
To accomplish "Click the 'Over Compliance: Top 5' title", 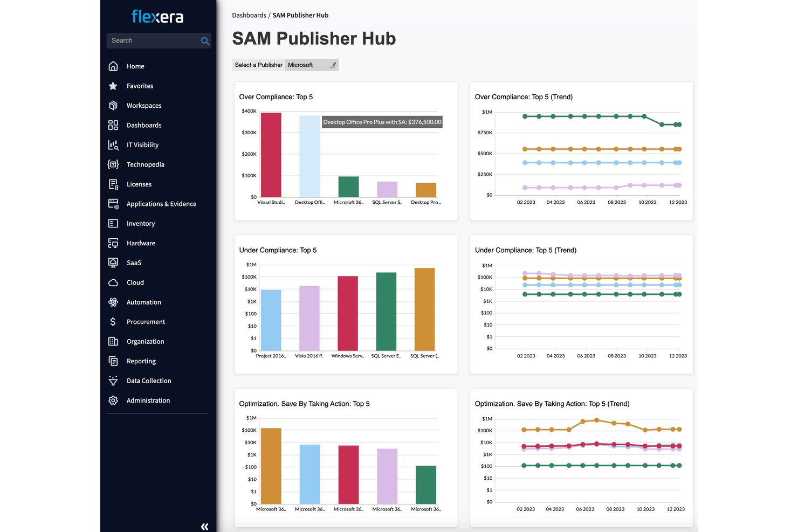I will 276,97.
